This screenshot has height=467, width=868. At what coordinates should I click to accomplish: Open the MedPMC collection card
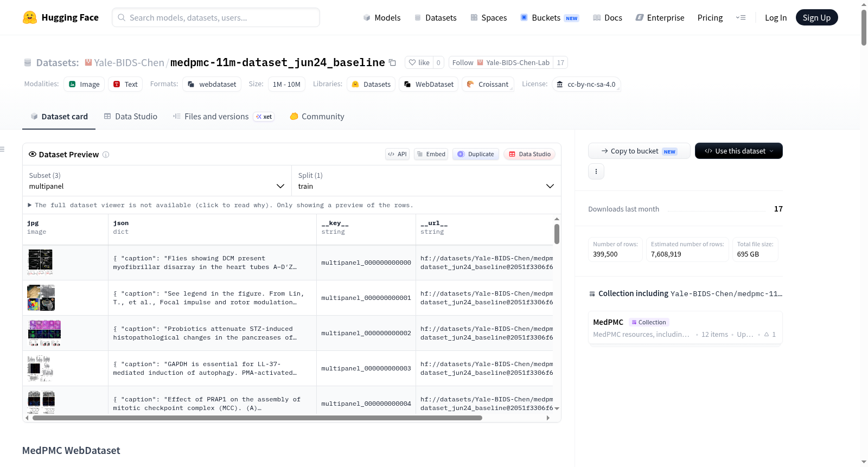click(685, 328)
